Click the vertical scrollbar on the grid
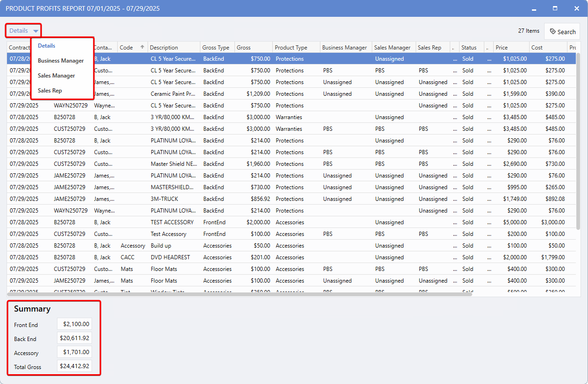This screenshot has height=384, width=588. tap(577, 140)
